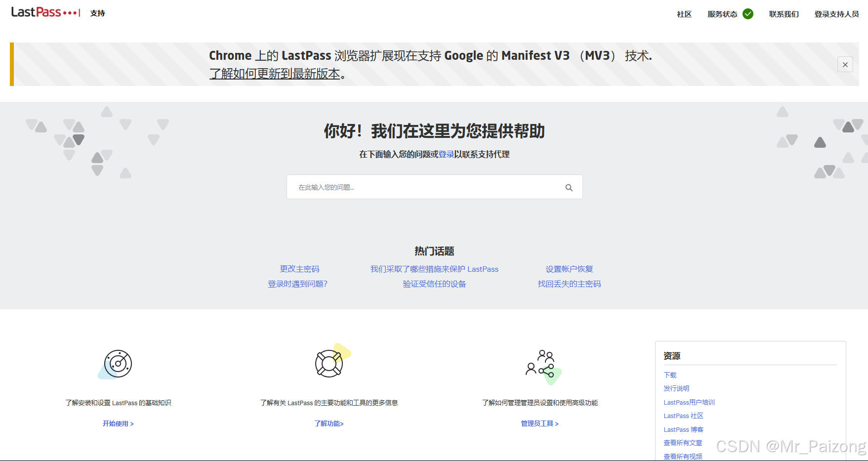Open the 发行说明 resource link

[676, 388]
